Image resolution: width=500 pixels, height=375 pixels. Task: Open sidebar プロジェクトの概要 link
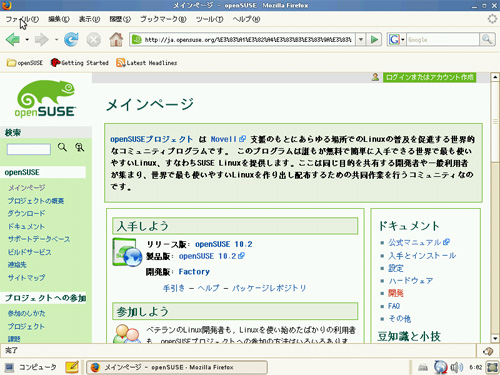[x=36, y=201]
